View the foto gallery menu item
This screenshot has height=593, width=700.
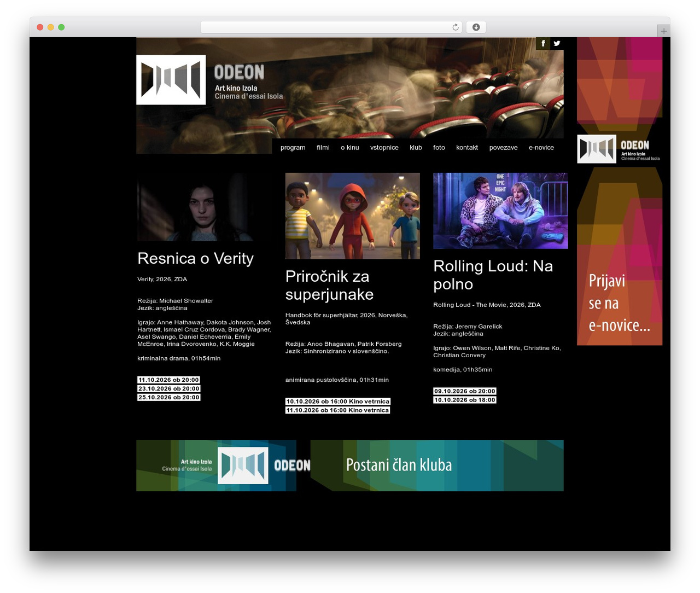tap(439, 148)
